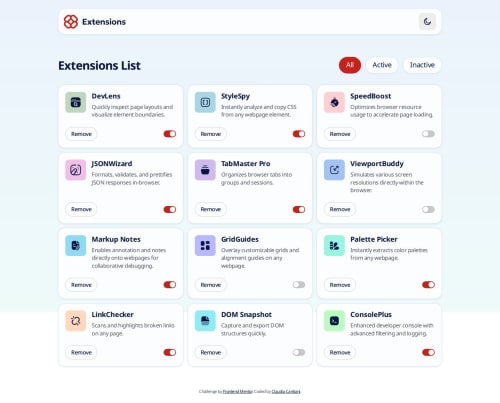Open the coder's name footer link
The height and width of the screenshot is (403, 500).
click(x=286, y=391)
